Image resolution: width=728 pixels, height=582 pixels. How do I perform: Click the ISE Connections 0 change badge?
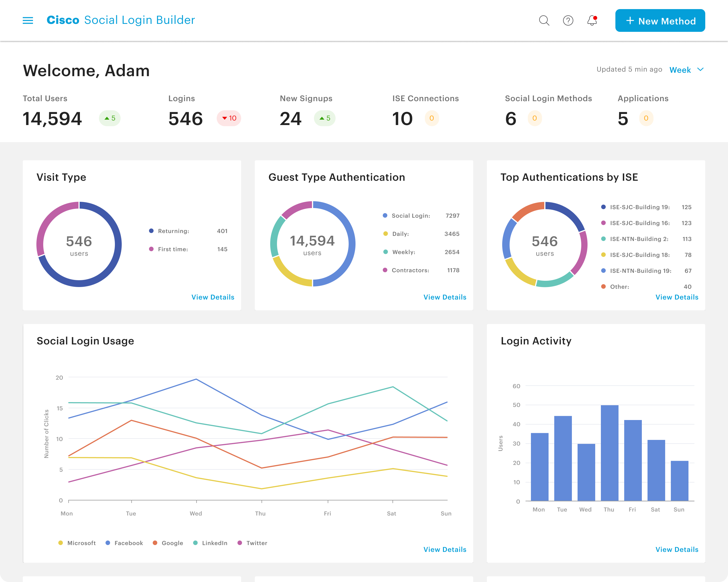[431, 119]
